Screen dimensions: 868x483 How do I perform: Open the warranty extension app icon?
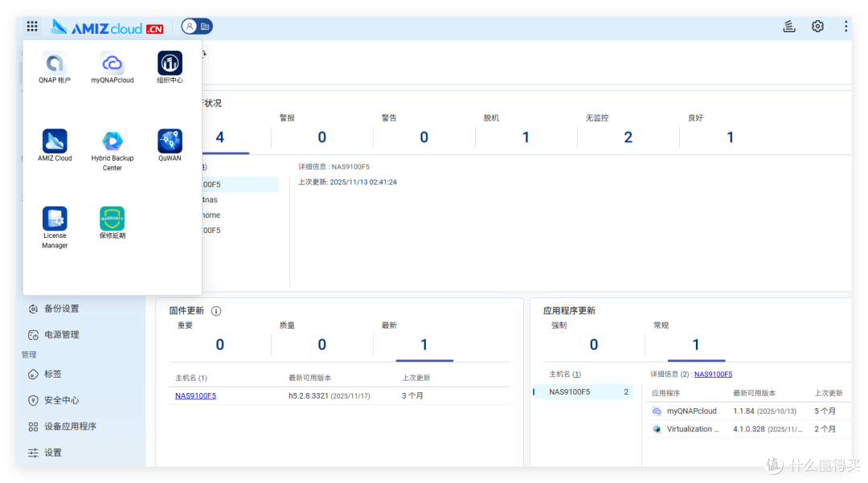pos(112,219)
